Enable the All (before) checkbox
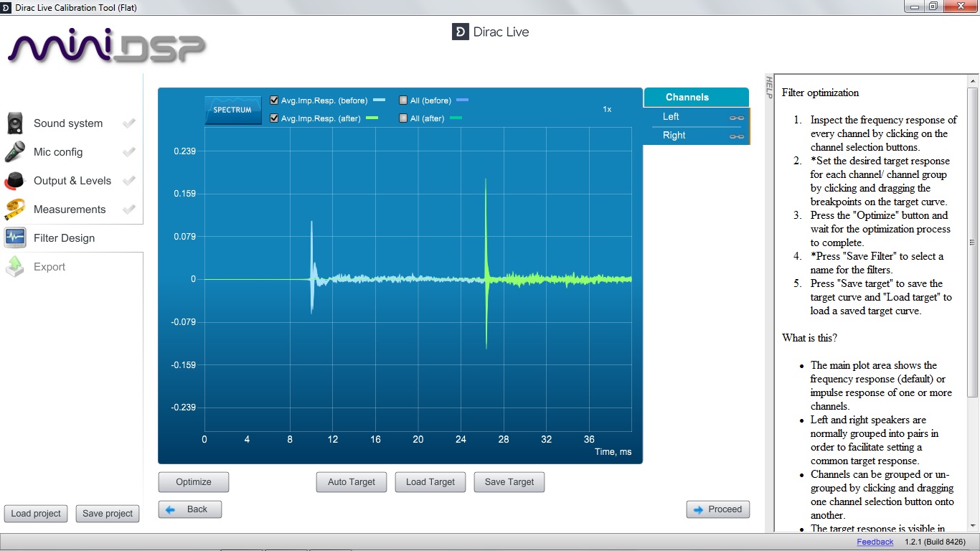 tap(403, 100)
